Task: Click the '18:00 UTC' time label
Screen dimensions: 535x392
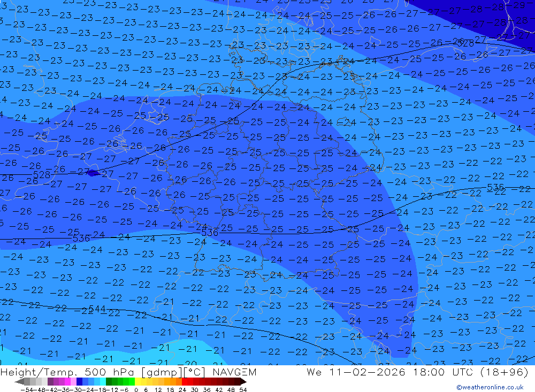Action: tap(444, 372)
